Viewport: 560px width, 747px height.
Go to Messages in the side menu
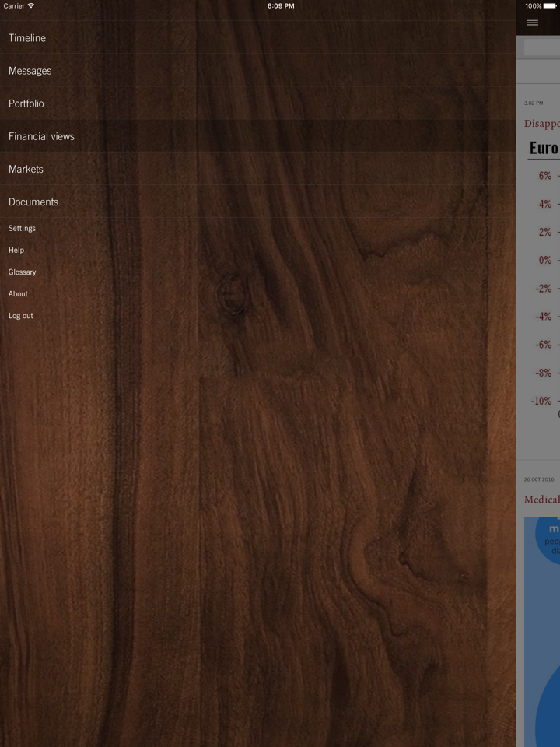click(x=30, y=71)
